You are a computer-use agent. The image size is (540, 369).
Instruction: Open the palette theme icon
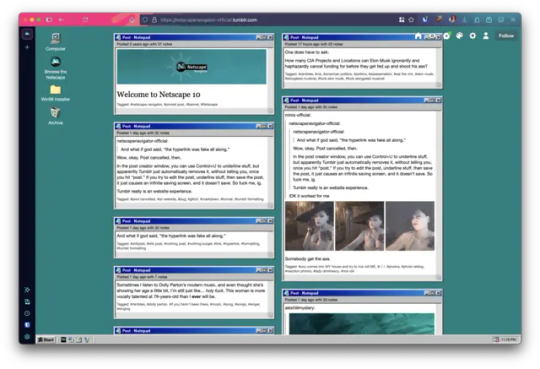click(459, 36)
